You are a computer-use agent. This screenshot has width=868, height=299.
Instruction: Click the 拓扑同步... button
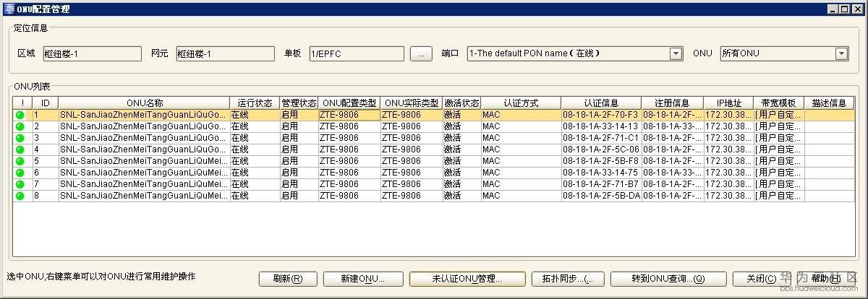click(x=567, y=279)
